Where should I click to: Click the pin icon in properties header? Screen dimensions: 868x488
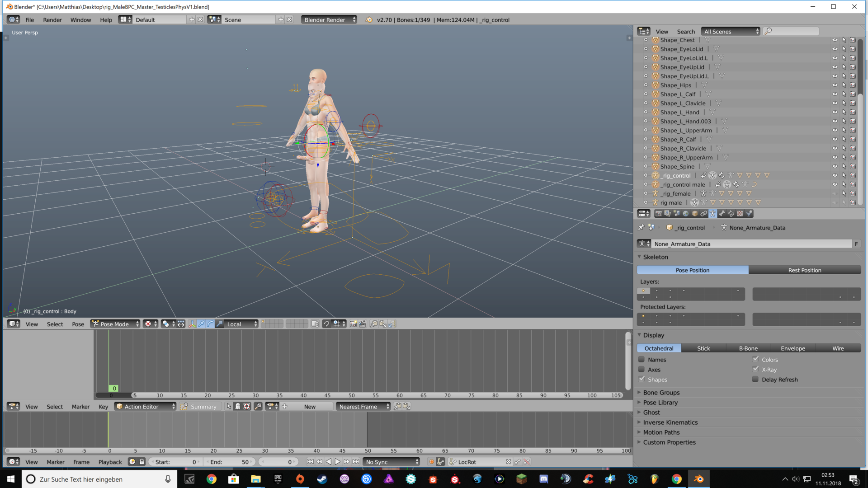641,228
